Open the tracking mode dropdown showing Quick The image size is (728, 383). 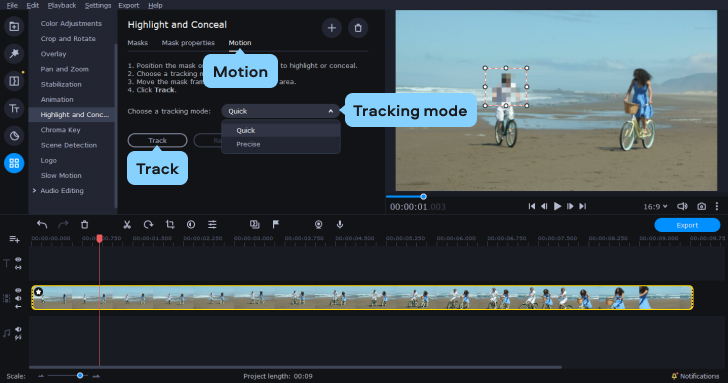280,111
